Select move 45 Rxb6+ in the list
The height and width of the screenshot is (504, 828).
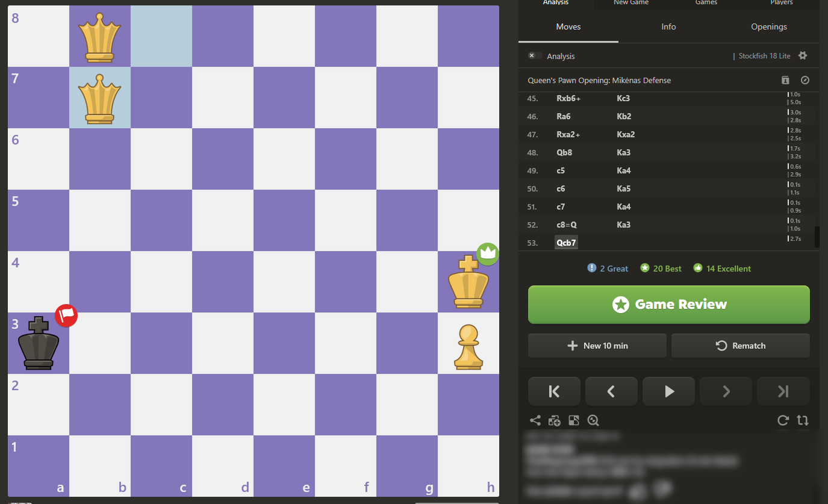pyautogui.click(x=569, y=98)
